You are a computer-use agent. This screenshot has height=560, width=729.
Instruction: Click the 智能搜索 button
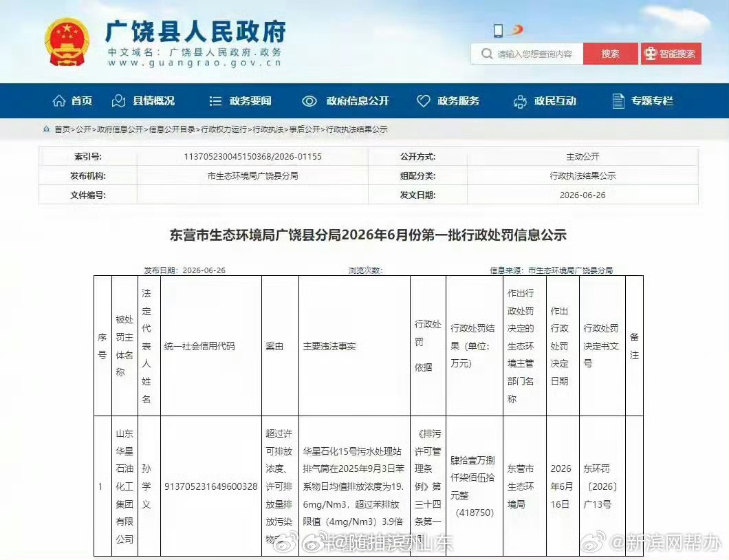click(x=671, y=54)
